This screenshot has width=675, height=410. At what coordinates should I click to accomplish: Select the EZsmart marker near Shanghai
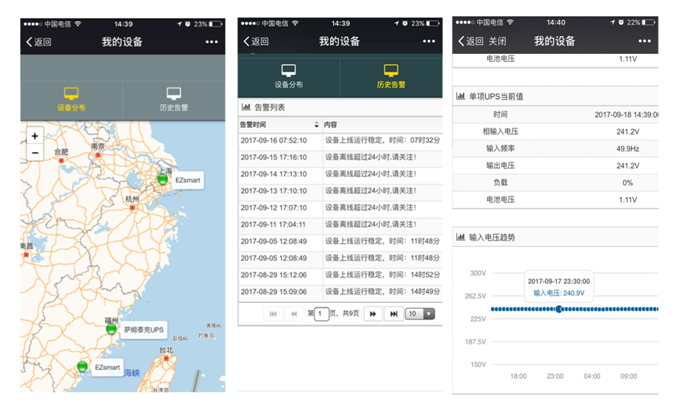pyautogui.click(x=161, y=179)
